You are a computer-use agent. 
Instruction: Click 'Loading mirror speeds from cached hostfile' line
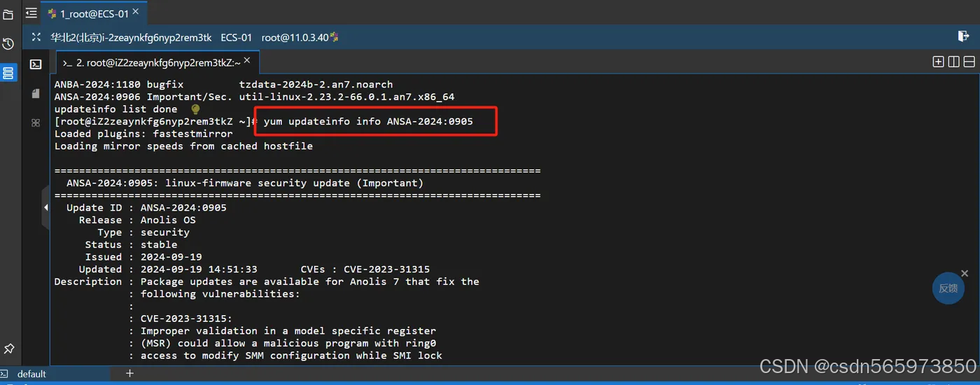pyautogui.click(x=183, y=146)
